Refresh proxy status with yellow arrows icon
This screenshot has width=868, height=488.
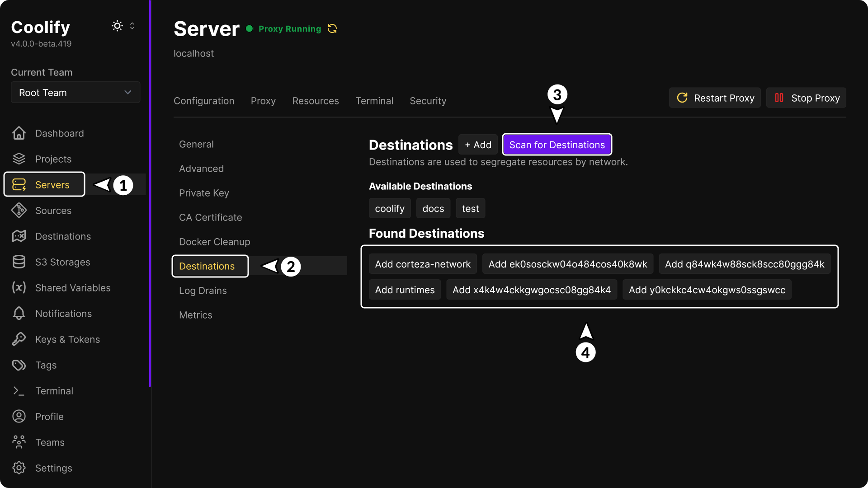tap(332, 29)
